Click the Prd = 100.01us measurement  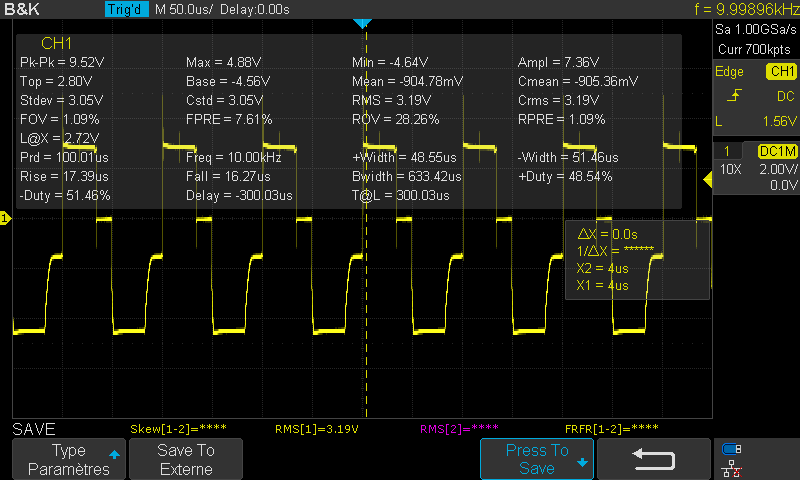(64, 157)
